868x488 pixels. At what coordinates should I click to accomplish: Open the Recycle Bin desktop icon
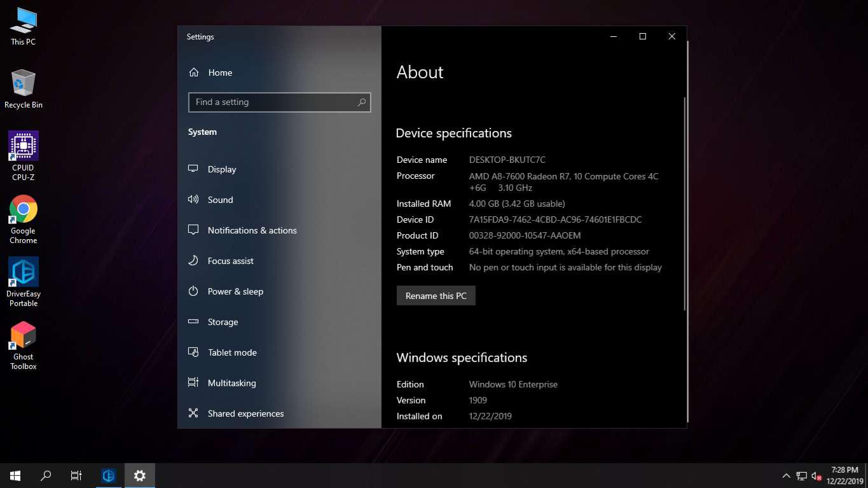[x=24, y=84]
